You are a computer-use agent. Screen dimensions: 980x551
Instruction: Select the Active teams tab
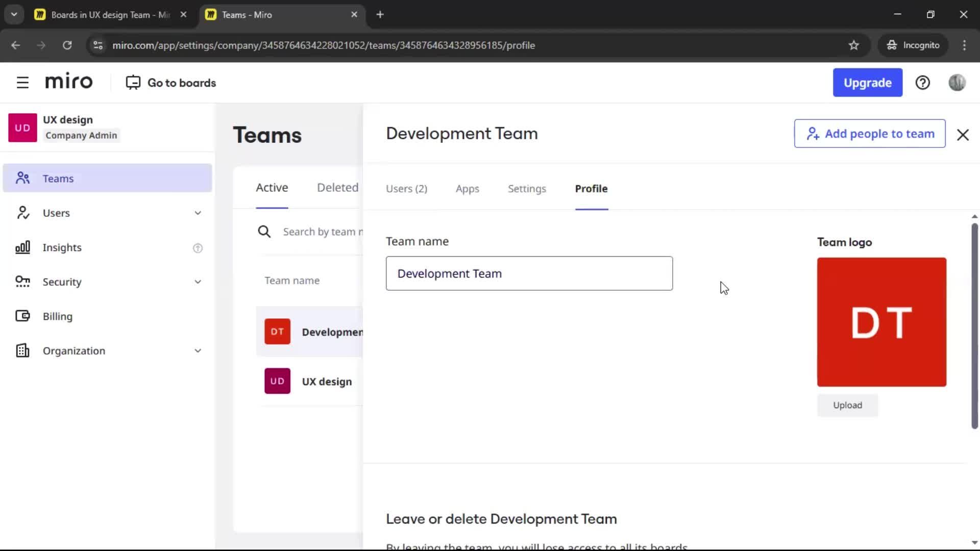point(272,188)
